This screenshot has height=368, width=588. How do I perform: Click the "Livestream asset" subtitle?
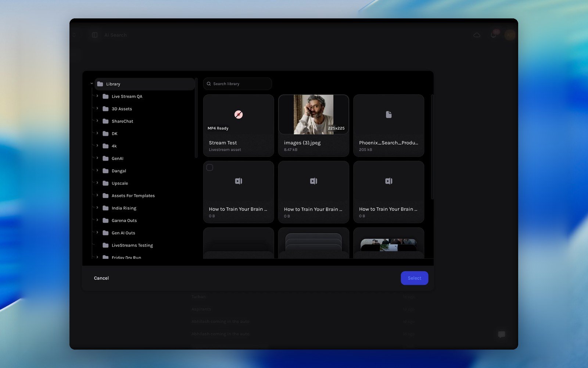point(225,150)
